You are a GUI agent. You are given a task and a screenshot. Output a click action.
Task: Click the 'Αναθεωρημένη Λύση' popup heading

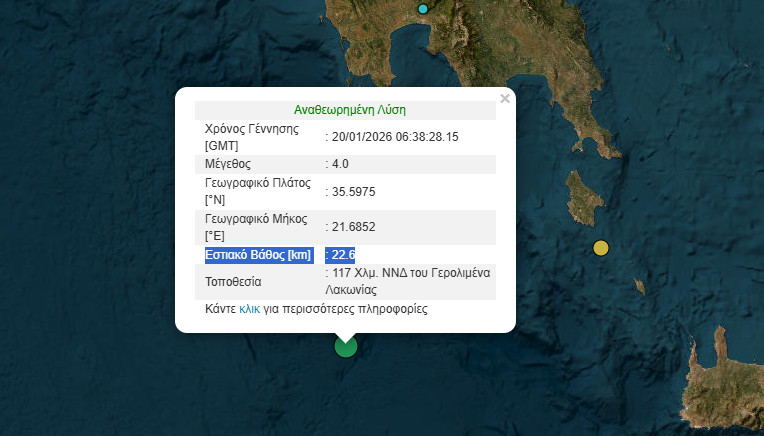pyautogui.click(x=349, y=110)
